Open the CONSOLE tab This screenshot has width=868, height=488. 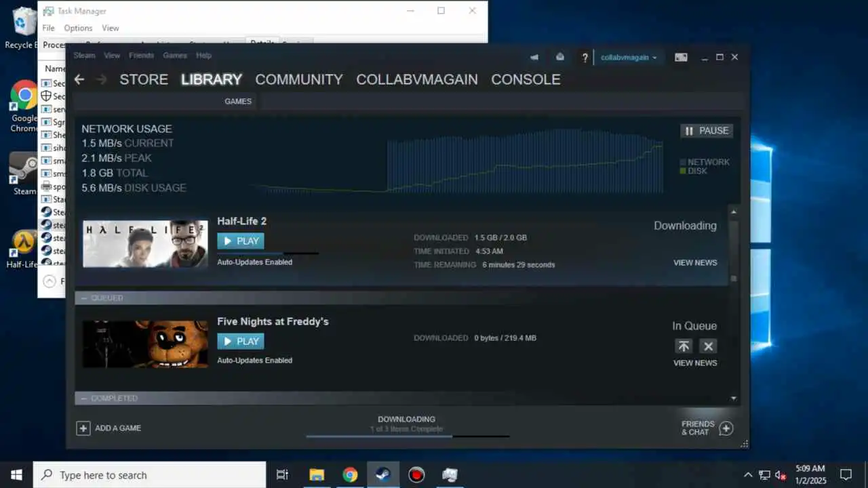pyautogui.click(x=526, y=79)
